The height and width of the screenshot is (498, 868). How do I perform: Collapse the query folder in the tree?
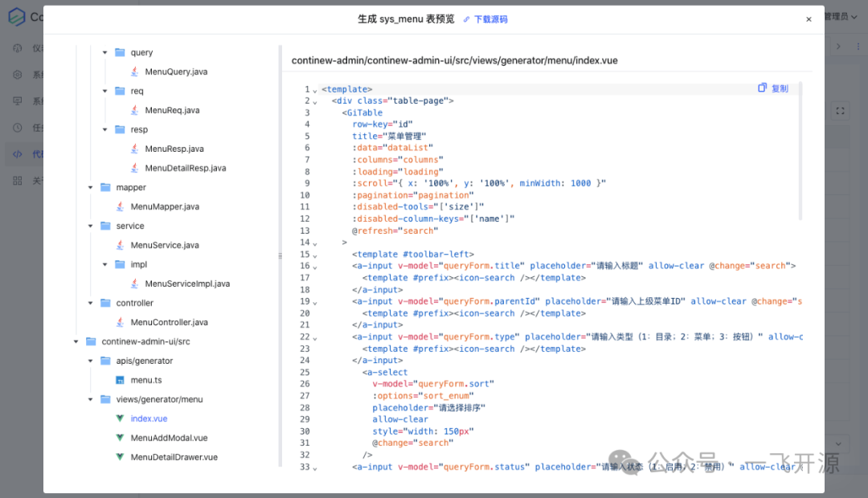click(104, 52)
